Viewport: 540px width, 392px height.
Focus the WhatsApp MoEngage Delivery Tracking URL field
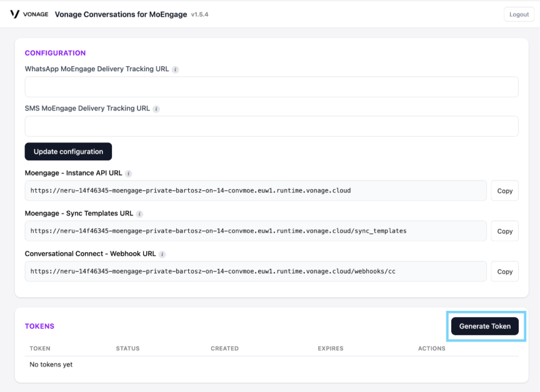pos(272,87)
